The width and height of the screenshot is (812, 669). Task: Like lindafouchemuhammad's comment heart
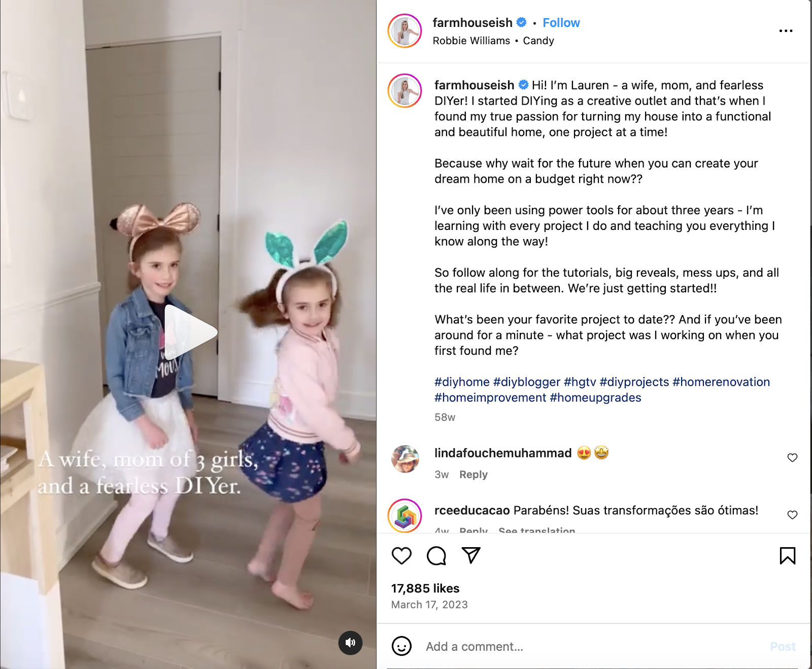coord(792,458)
